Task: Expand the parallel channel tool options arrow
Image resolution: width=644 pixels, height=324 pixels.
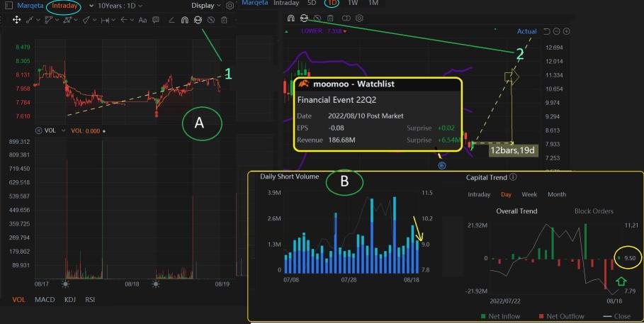Action: [57, 20]
